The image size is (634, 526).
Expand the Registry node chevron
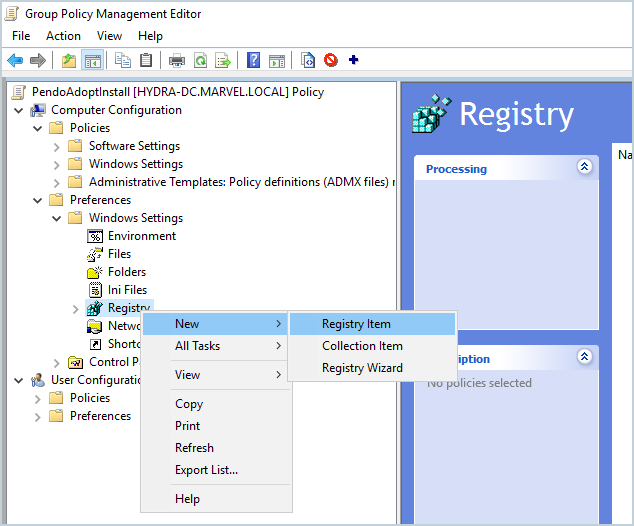coord(76,309)
